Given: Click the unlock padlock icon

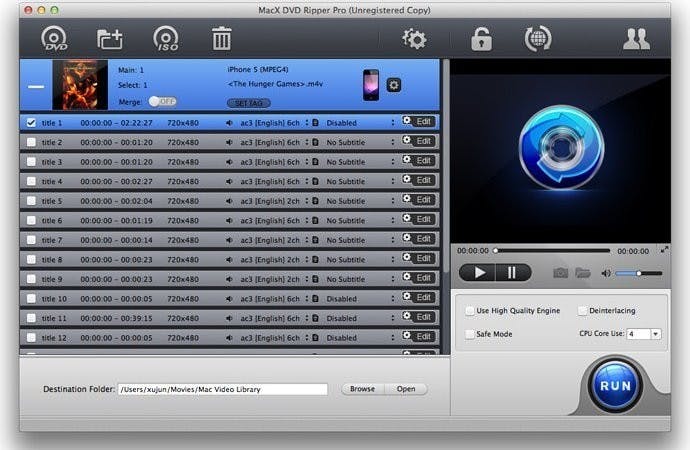Looking at the screenshot, I should click(482, 39).
